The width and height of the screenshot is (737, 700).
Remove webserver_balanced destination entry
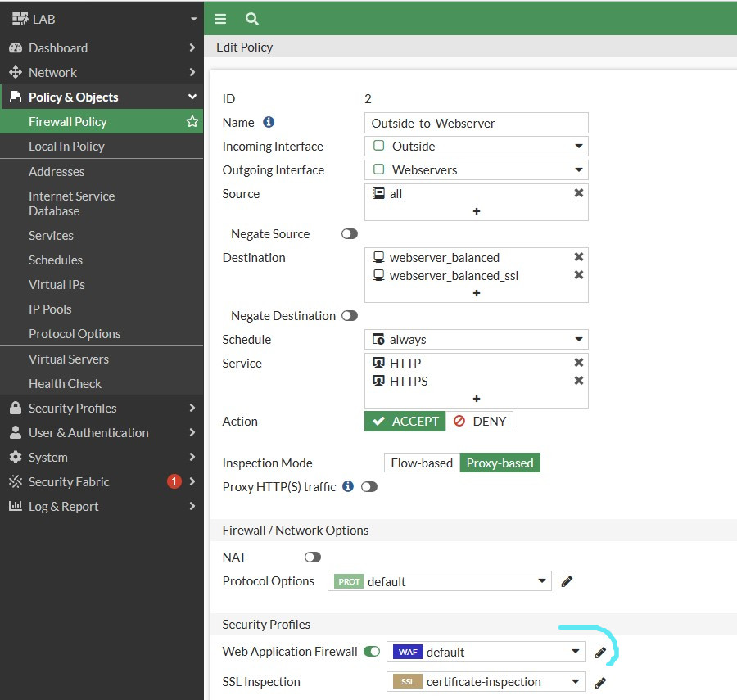click(579, 256)
